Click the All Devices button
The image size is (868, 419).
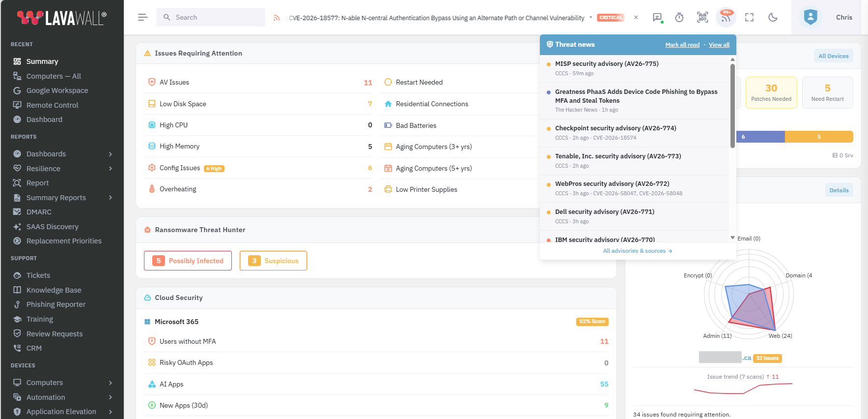pyautogui.click(x=834, y=56)
